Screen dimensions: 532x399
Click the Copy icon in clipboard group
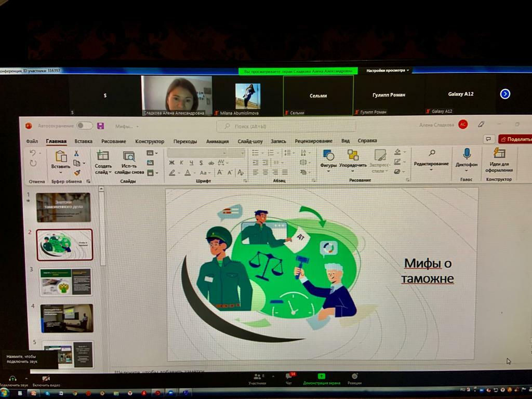coord(77,163)
